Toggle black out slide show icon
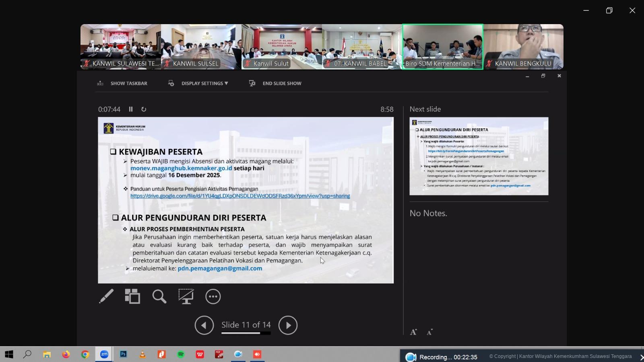The width and height of the screenshot is (644, 362). pyautogui.click(x=186, y=296)
